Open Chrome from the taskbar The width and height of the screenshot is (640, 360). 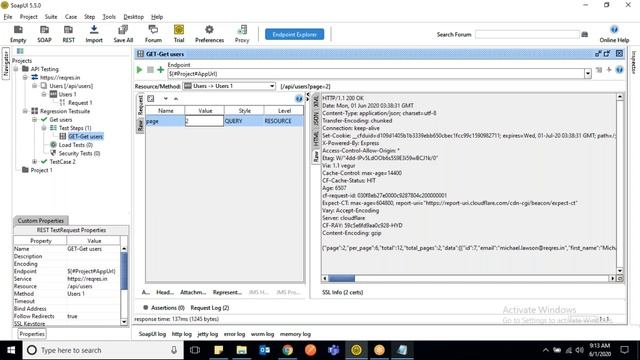pos(288,350)
